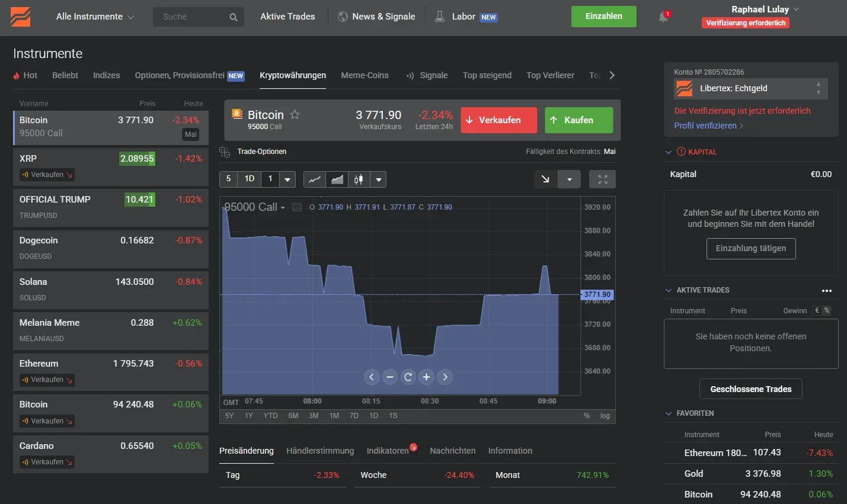
Task: Click Profil verifizieren link
Action: click(x=708, y=126)
